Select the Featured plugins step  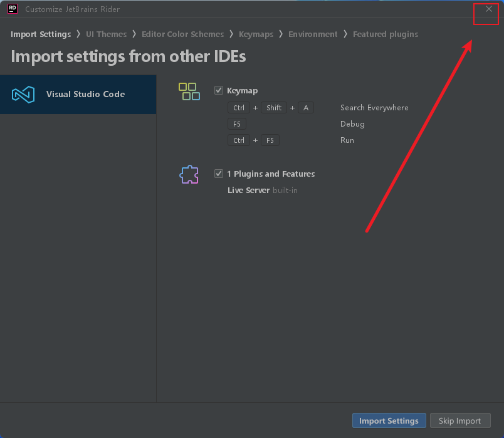coord(386,34)
